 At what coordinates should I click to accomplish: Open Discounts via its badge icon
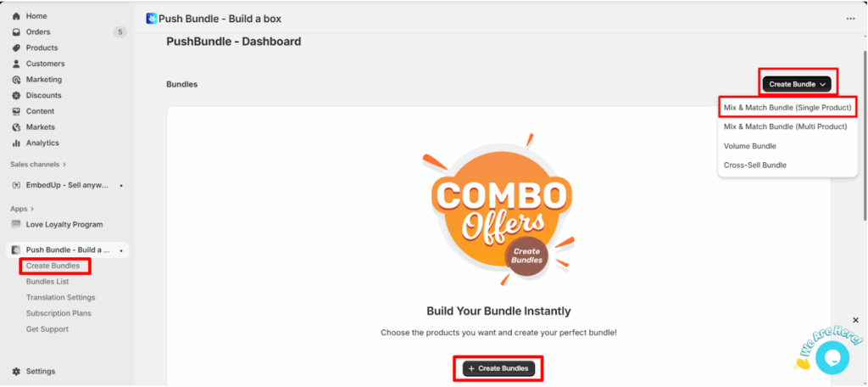[16, 95]
